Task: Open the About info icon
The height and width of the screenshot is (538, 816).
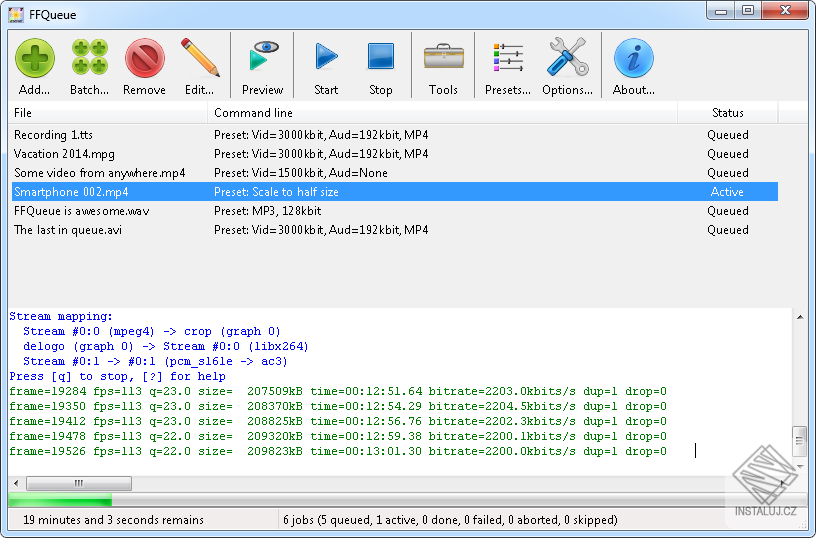Action: (633, 58)
